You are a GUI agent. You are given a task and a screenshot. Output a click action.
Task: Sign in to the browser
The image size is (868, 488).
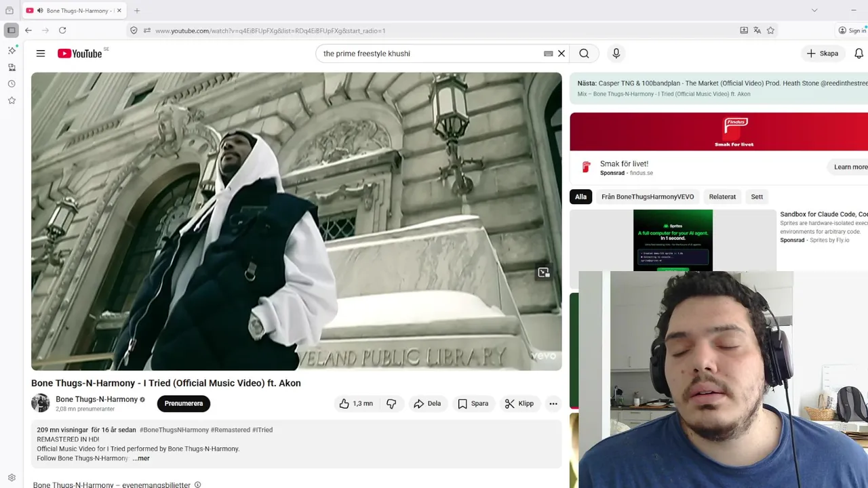[x=852, y=30]
